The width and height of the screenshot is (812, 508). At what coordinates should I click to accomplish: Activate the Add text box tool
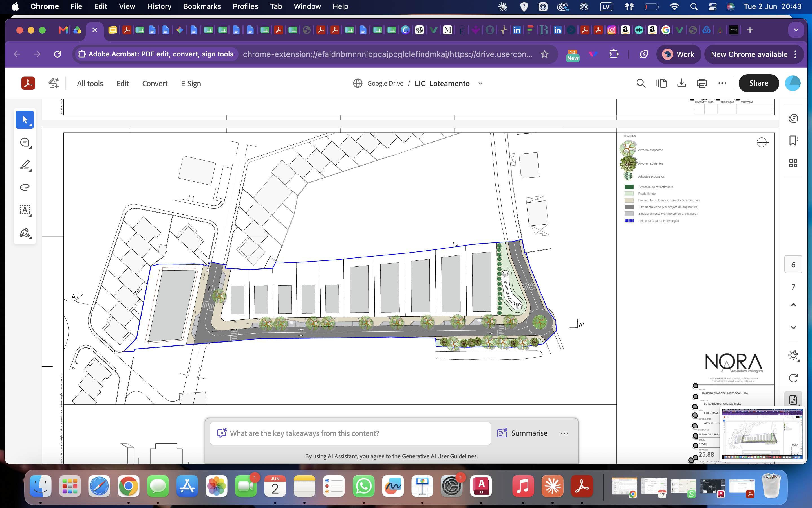[x=25, y=210]
